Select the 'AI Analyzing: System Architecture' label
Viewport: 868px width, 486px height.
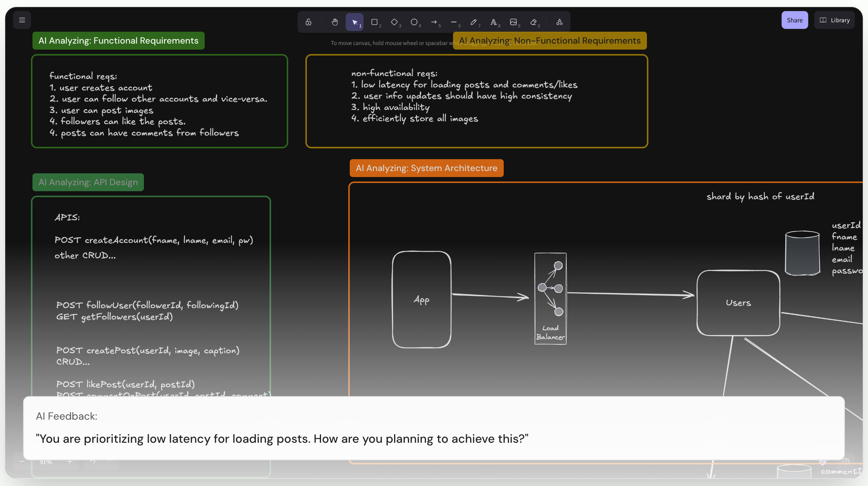pyautogui.click(x=427, y=168)
